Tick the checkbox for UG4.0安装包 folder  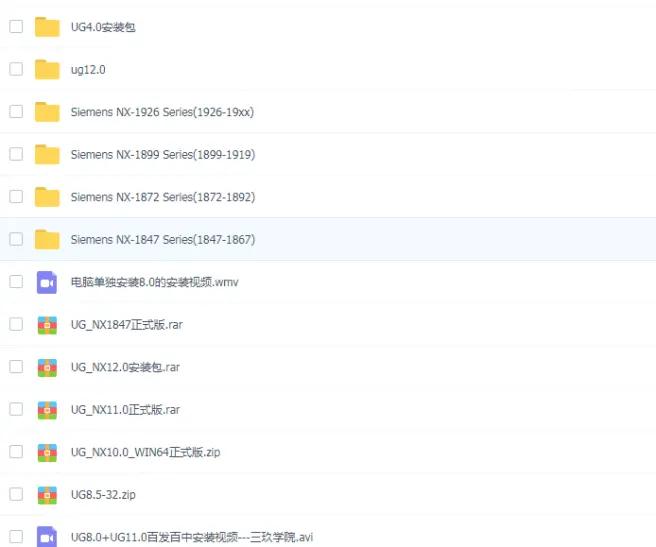(16, 26)
